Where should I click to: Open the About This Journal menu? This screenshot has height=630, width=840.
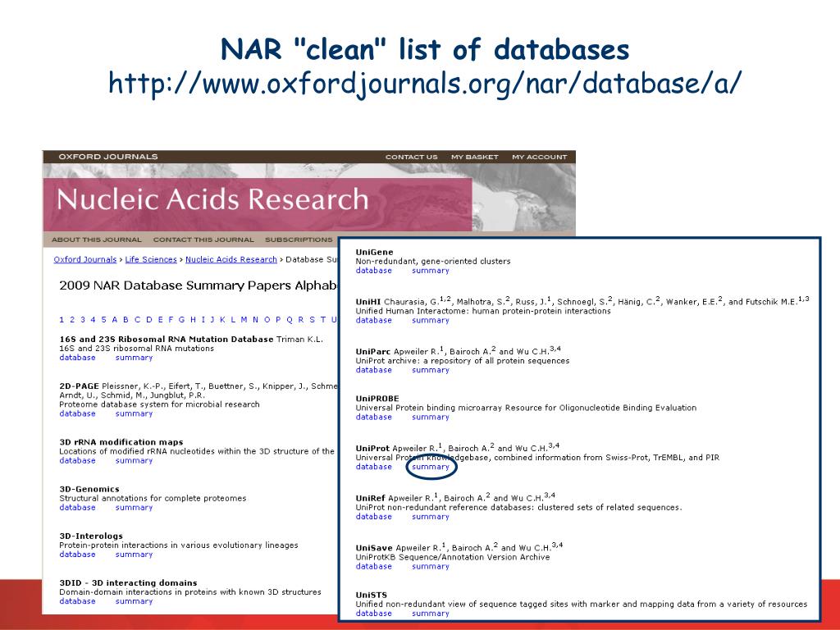coord(97,240)
